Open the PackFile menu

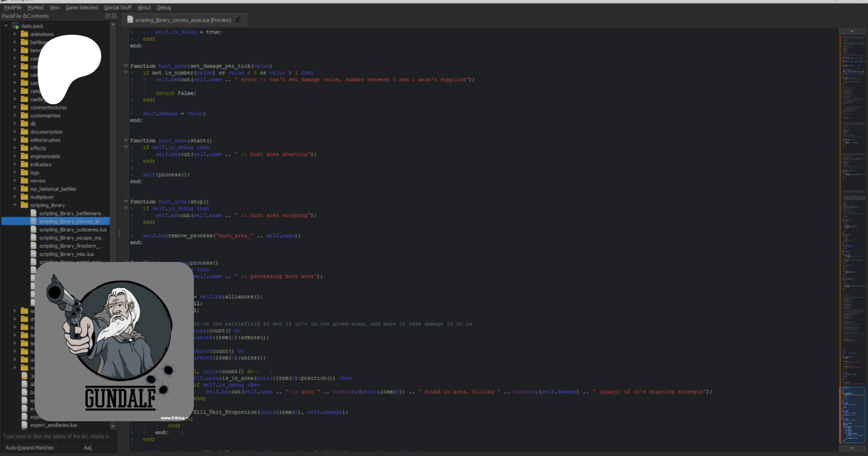[13, 8]
